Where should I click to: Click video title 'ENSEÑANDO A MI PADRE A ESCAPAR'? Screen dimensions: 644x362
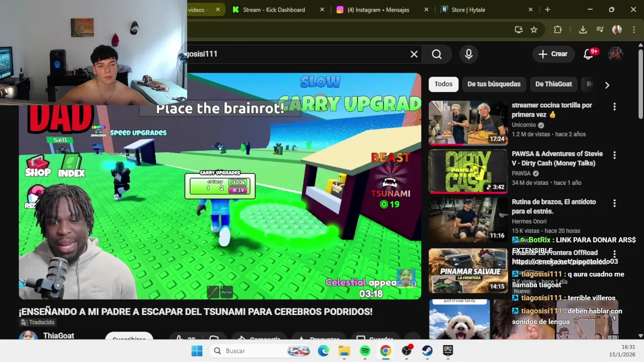point(196,312)
